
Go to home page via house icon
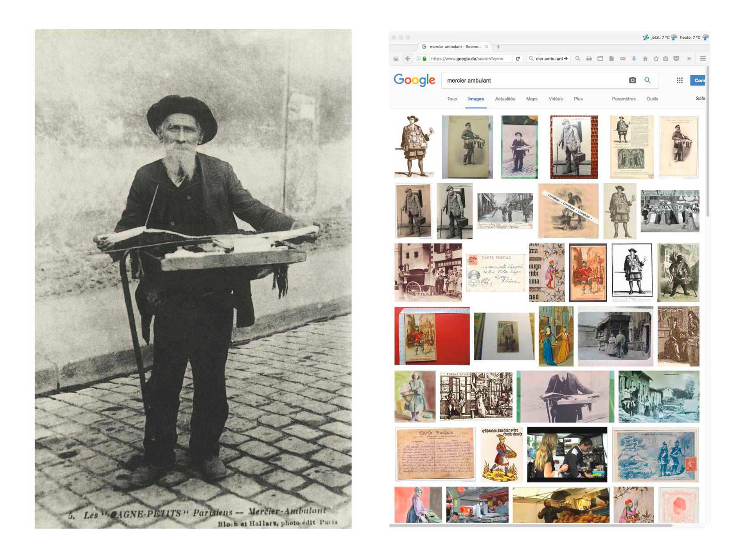tap(645, 59)
